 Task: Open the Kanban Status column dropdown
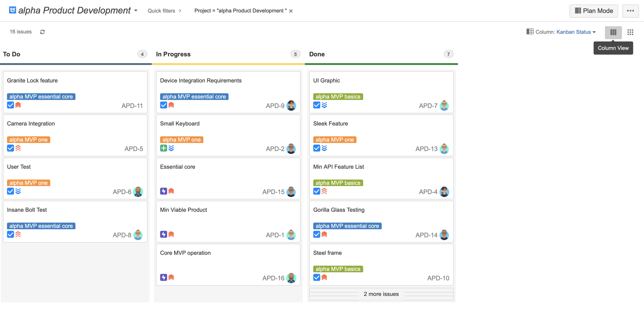pyautogui.click(x=574, y=32)
